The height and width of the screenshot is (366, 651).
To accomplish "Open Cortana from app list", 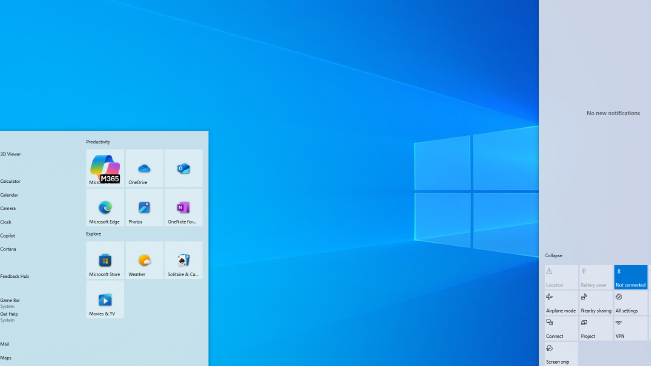I will [8, 249].
